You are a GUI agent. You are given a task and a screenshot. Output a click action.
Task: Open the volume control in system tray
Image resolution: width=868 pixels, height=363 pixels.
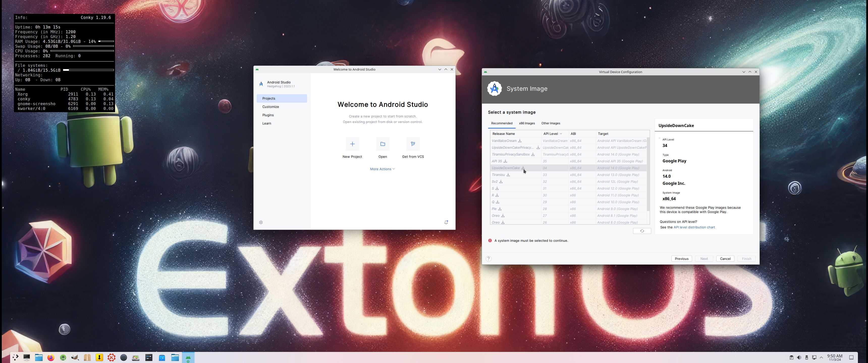[x=799, y=358]
